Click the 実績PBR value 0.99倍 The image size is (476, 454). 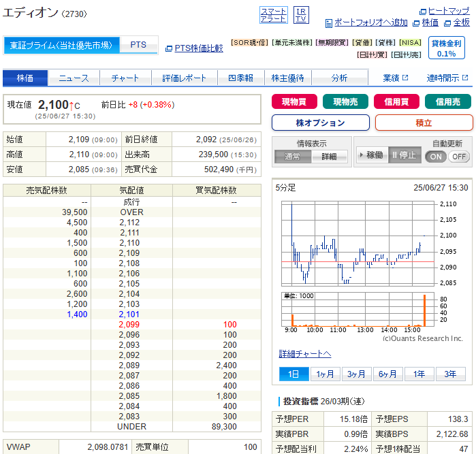pyautogui.click(x=355, y=434)
